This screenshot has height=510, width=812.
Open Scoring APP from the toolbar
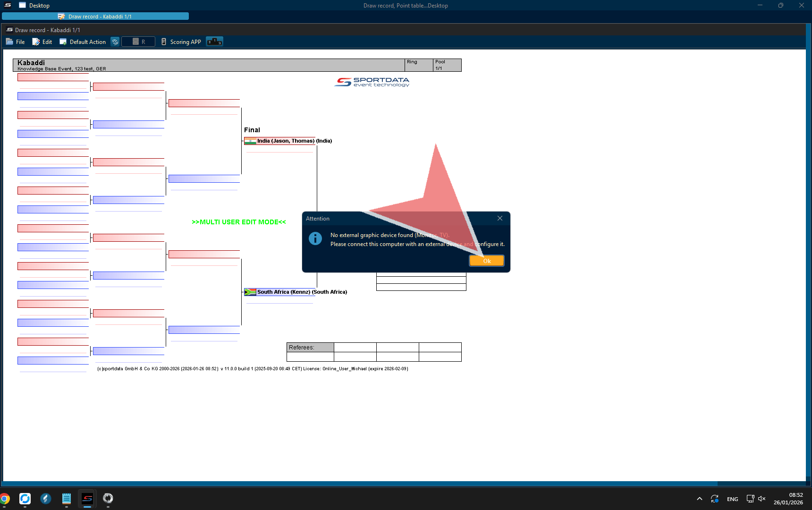point(181,42)
